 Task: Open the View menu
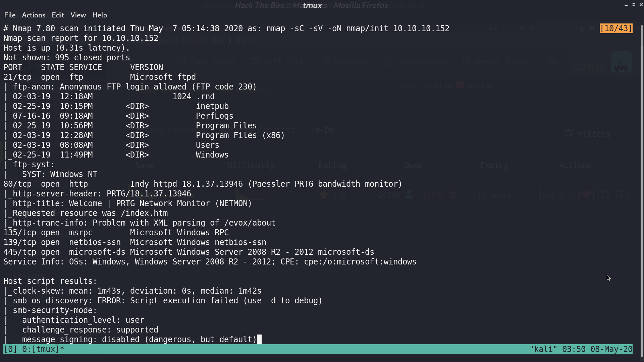pyautogui.click(x=78, y=15)
